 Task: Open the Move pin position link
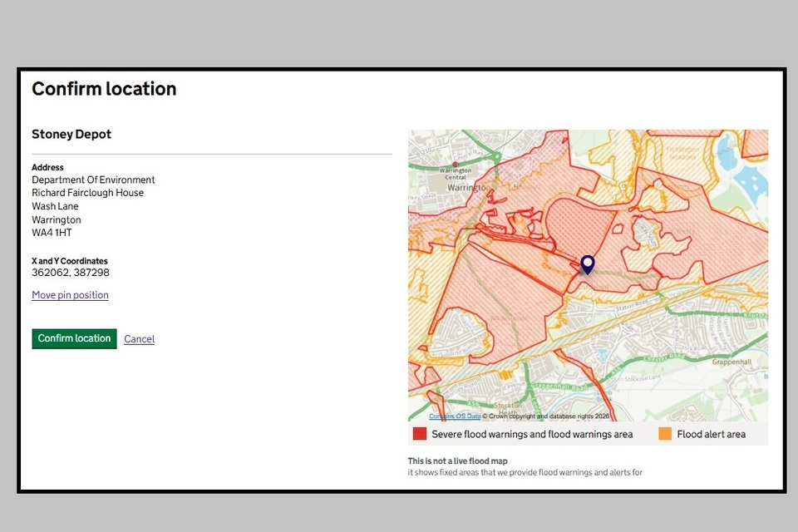click(70, 295)
